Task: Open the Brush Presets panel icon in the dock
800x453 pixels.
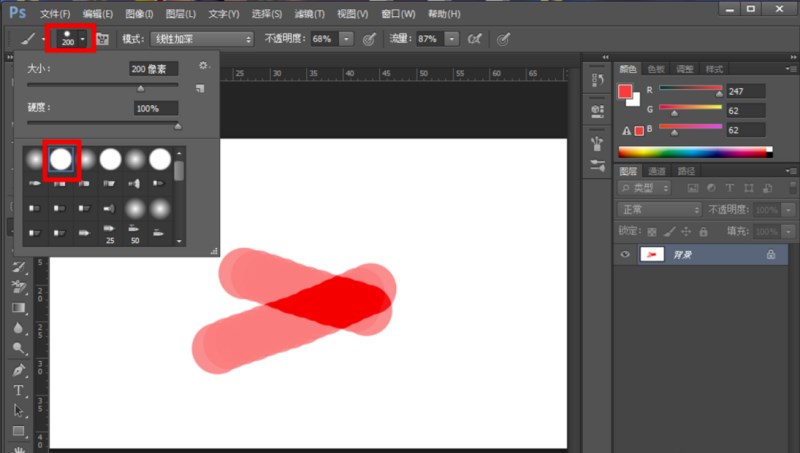Action: tap(598, 165)
